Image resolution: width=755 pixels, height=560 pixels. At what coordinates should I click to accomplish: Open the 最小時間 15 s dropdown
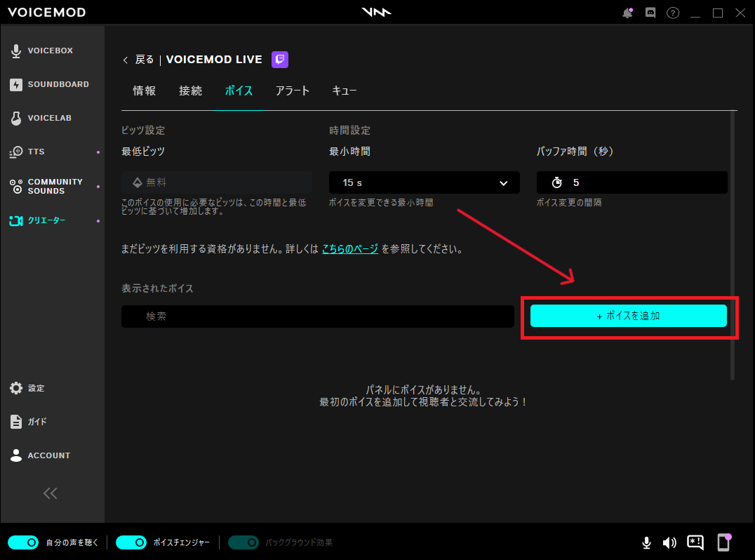point(425,182)
